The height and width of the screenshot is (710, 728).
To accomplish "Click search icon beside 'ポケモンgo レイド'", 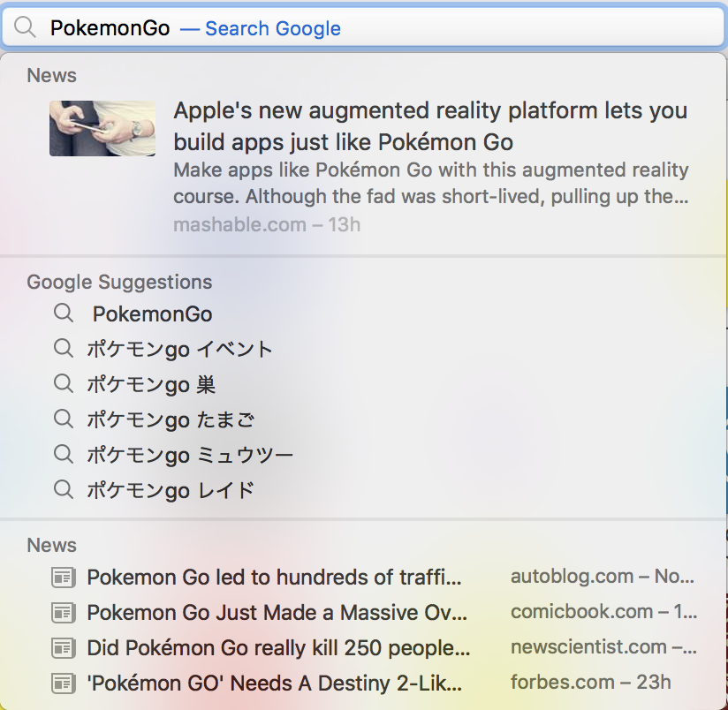I will [63, 489].
